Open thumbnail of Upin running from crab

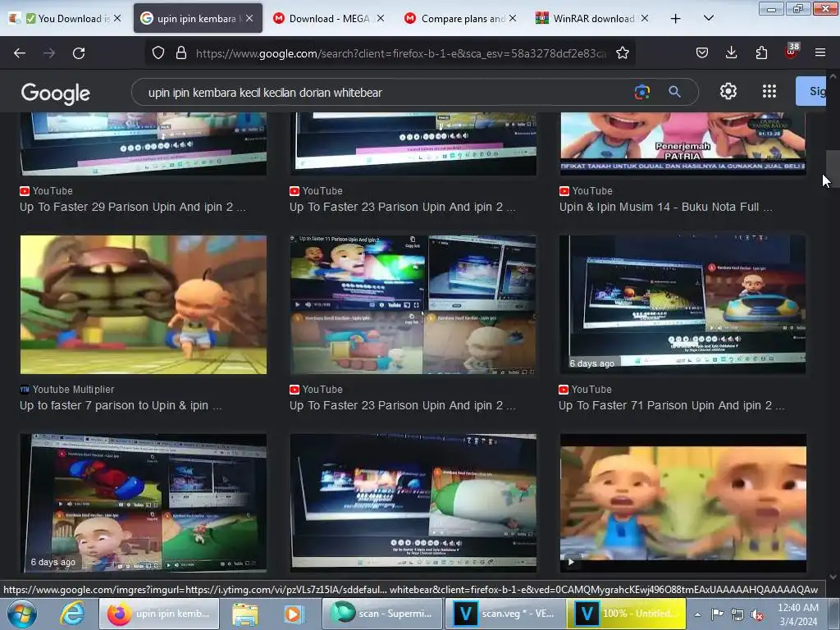143,304
